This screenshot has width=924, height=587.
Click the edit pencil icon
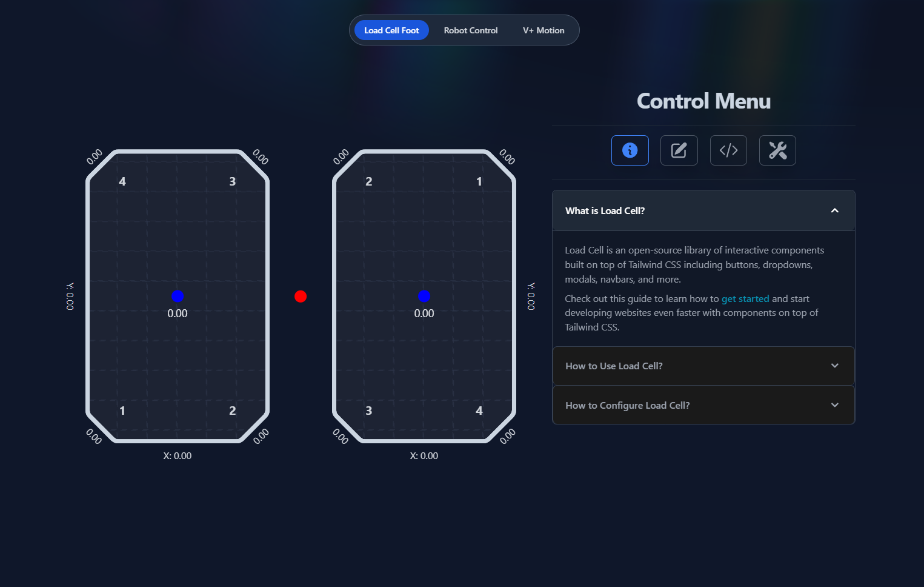[679, 150]
